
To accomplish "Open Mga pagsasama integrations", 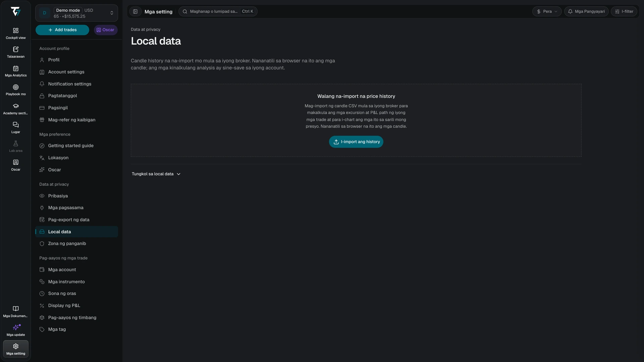I will [x=76, y=207].
